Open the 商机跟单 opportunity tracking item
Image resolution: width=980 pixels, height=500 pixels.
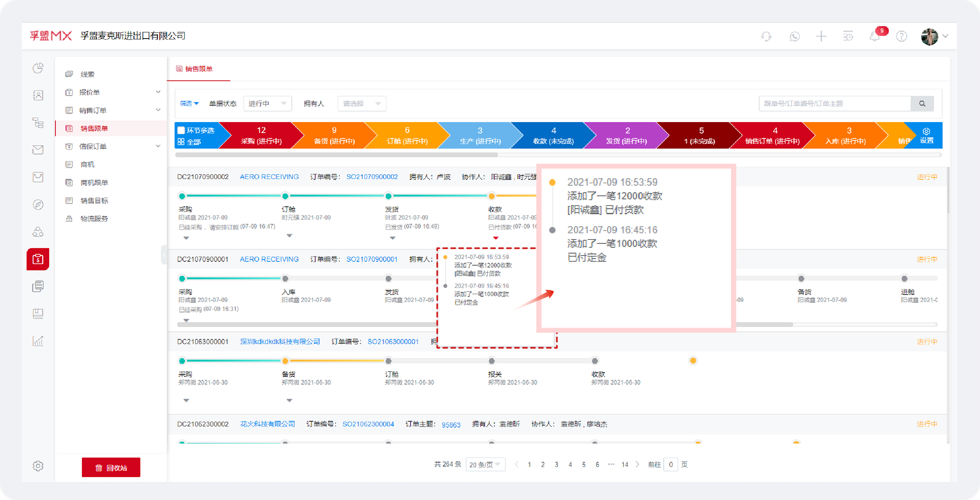[x=94, y=182]
